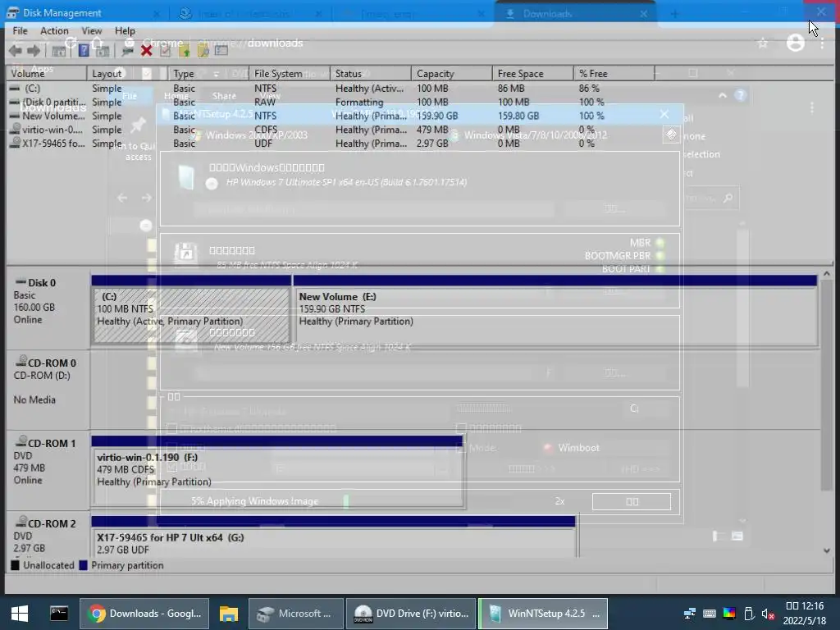Click the black Unallocated legend swatch

click(15, 565)
